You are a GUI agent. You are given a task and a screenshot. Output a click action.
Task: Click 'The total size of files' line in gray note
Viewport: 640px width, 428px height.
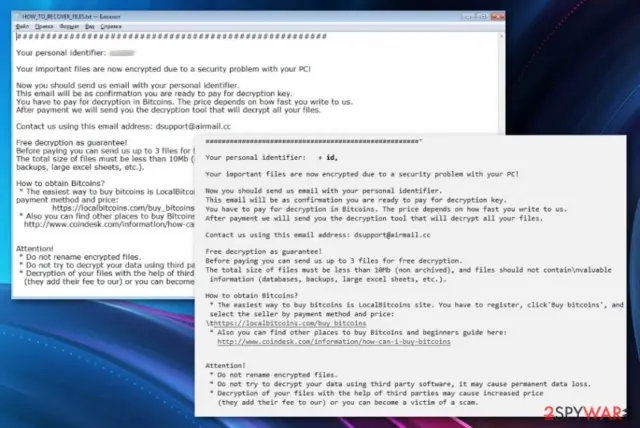pyautogui.click(x=408, y=270)
